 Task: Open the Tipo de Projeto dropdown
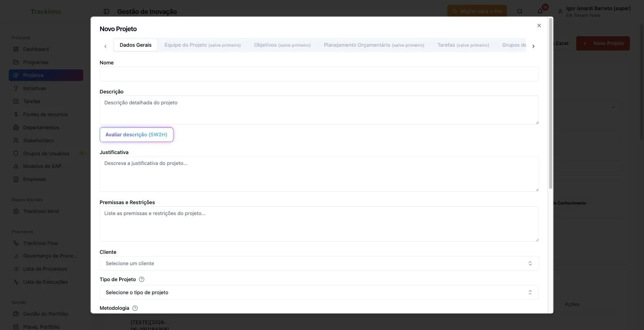pos(319,293)
